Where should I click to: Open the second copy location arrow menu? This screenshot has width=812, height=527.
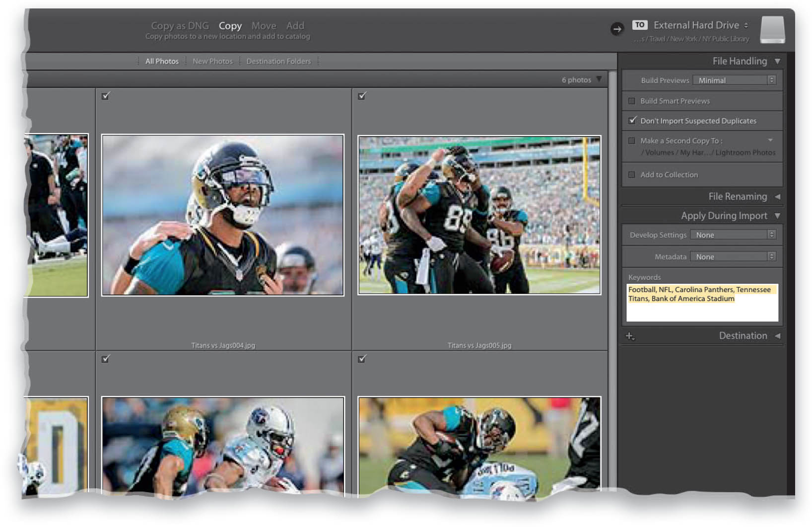pos(770,140)
